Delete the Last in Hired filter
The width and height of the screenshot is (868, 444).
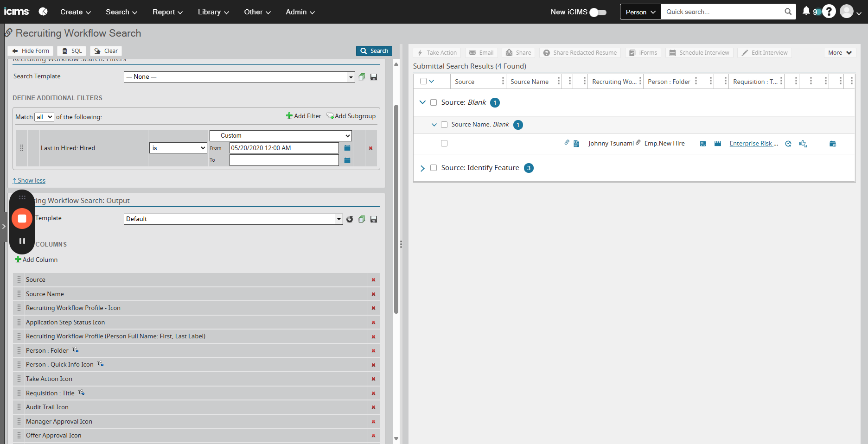tap(370, 148)
